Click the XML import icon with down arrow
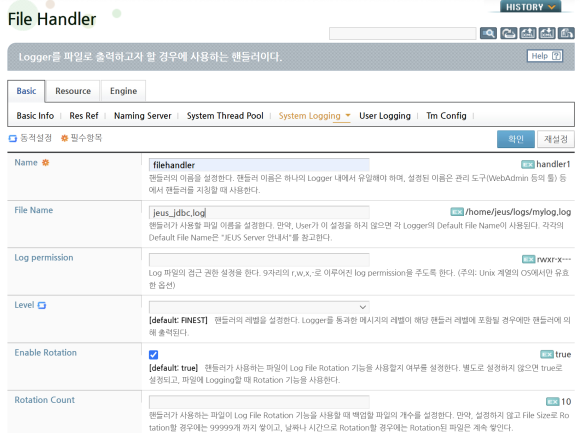This screenshot has height=433, width=580. click(547, 33)
